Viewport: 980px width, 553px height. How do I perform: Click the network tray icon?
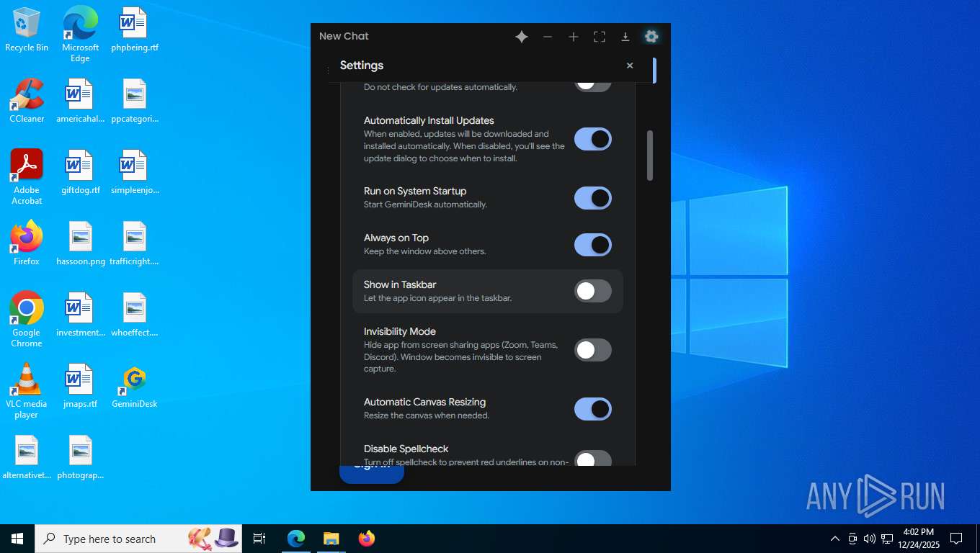(x=887, y=539)
